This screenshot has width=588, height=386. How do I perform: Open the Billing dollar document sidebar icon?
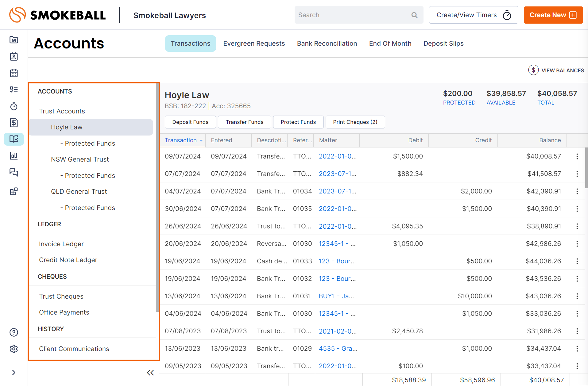pyautogui.click(x=14, y=123)
